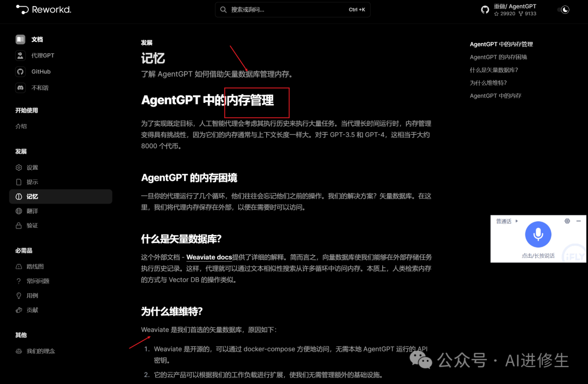
Task: Click the blue microphone voice button
Action: click(x=538, y=234)
